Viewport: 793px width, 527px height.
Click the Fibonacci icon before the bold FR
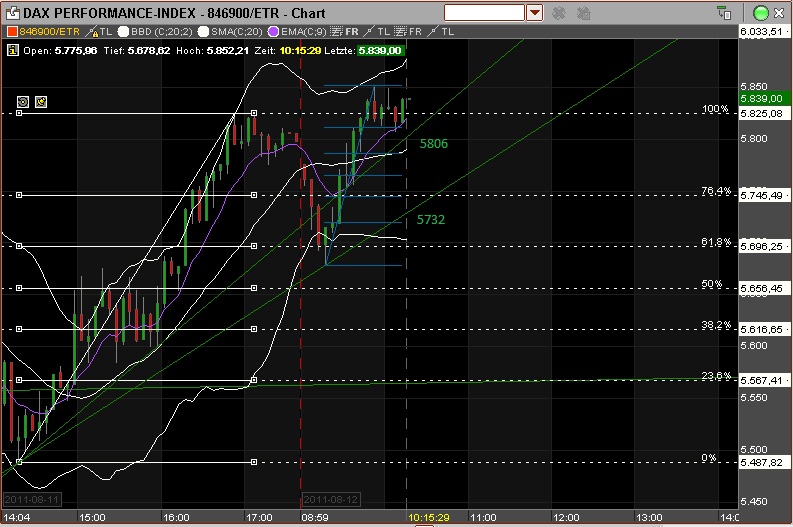tap(336, 32)
